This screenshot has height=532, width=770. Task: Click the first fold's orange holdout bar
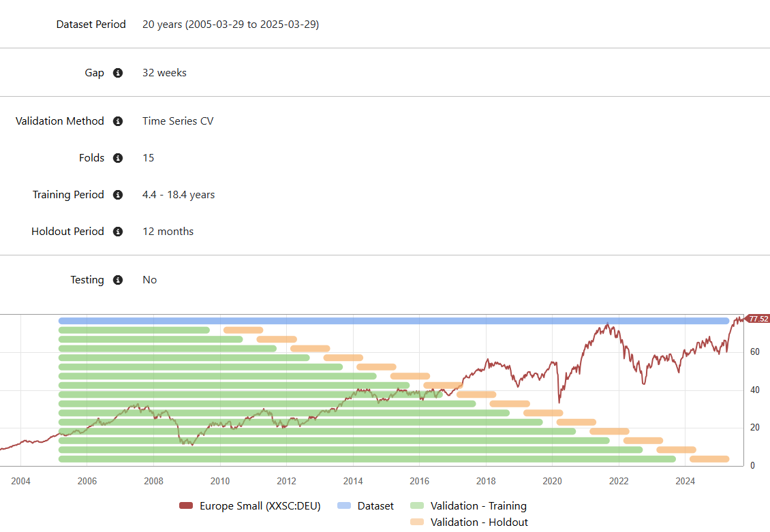coord(243,330)
